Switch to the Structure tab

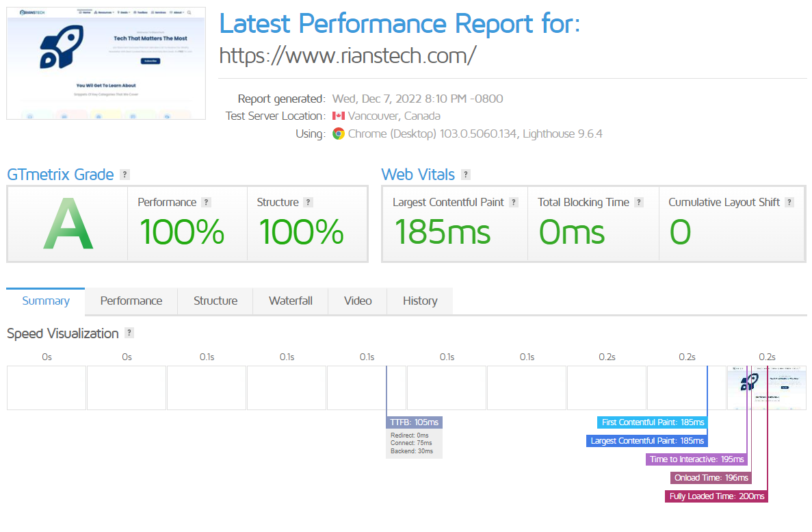click(215, 301)
